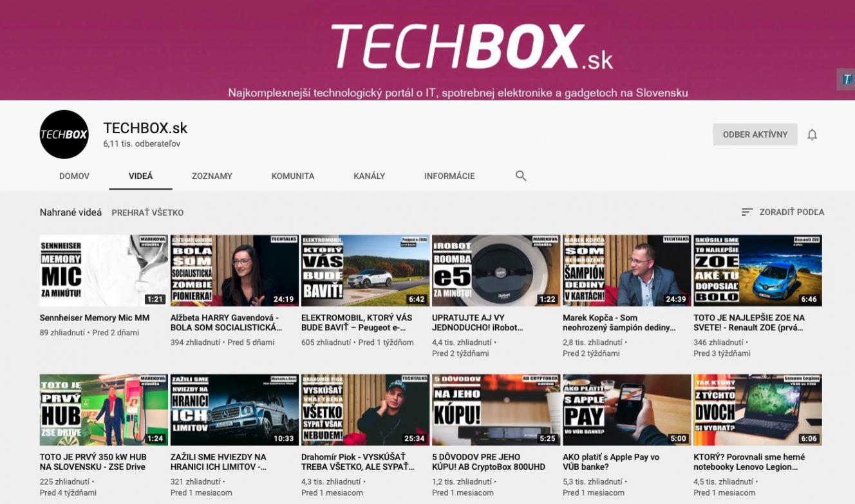The height and width of the screenshot is (504, 855).
Task: Open the ZOZNAMY tab
Action: (x=212, y=176)
